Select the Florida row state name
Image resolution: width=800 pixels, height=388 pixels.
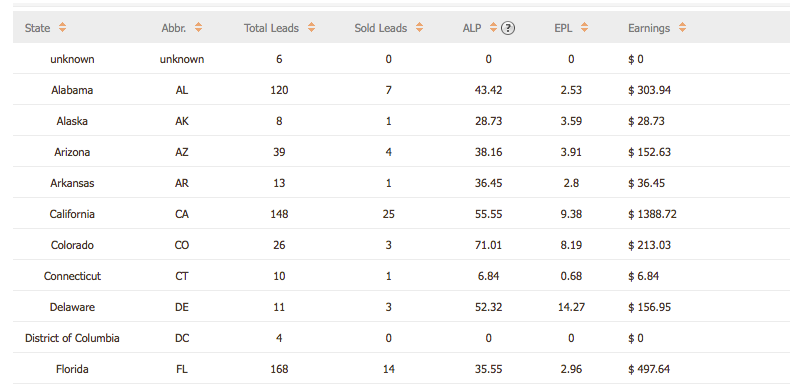72,369
